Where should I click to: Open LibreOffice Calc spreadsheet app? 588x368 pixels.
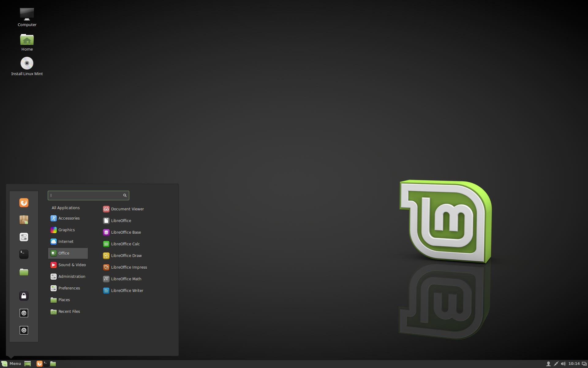pos(125,244)
